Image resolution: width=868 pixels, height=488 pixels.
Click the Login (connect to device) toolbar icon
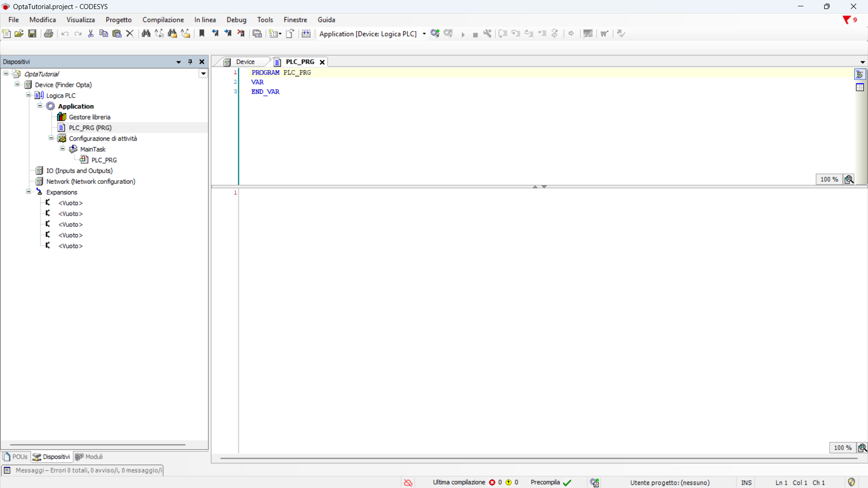[435, 33]
